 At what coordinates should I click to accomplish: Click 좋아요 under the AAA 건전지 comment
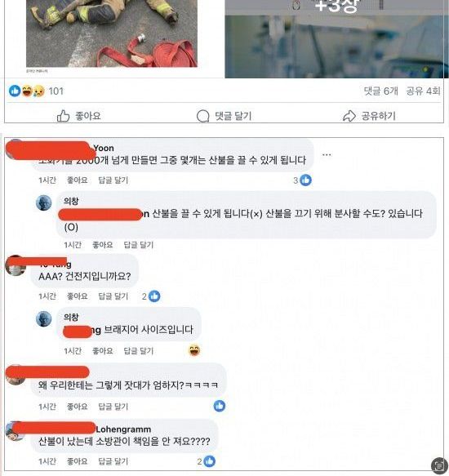pyautogui.click(x=77, y=296)
